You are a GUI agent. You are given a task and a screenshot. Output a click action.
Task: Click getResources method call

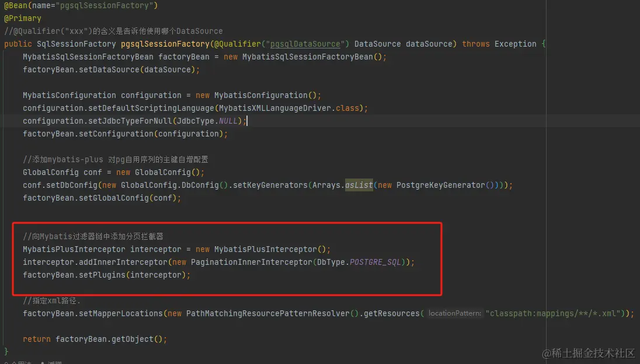click(391, 313)
